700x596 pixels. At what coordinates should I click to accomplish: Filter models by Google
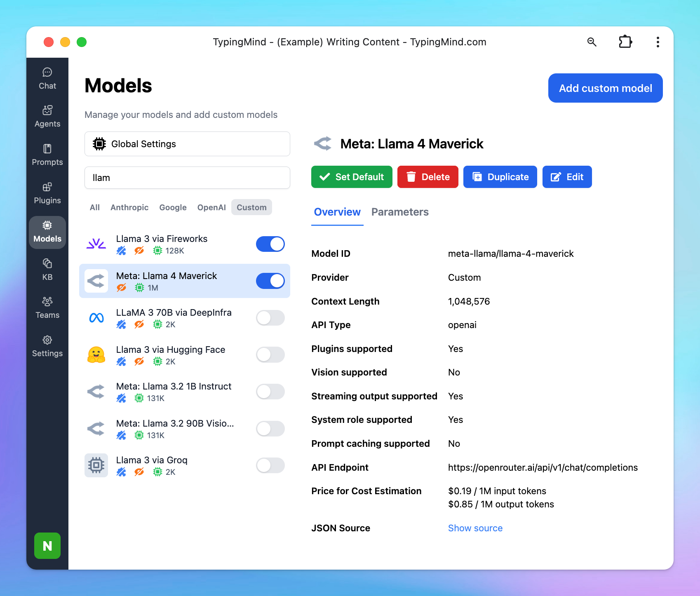173,207
